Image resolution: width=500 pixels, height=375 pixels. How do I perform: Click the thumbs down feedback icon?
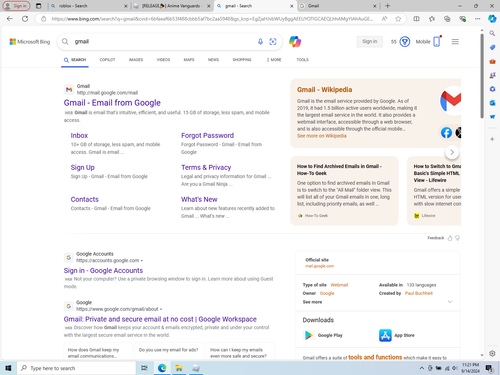(x=457, y=238)
